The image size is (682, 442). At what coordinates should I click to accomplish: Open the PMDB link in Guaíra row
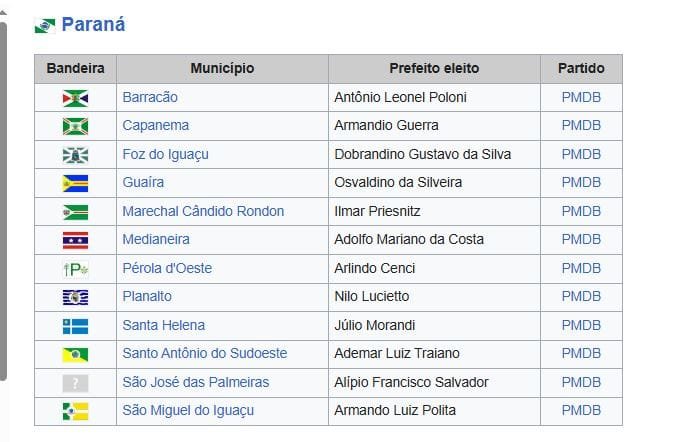581,183
